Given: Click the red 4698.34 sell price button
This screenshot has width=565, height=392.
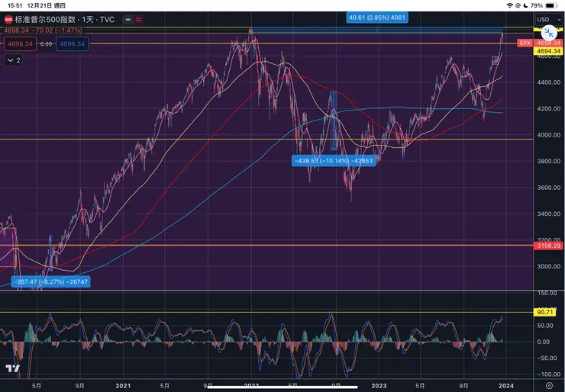Looking at the screenshot, I should coord(20,44).
